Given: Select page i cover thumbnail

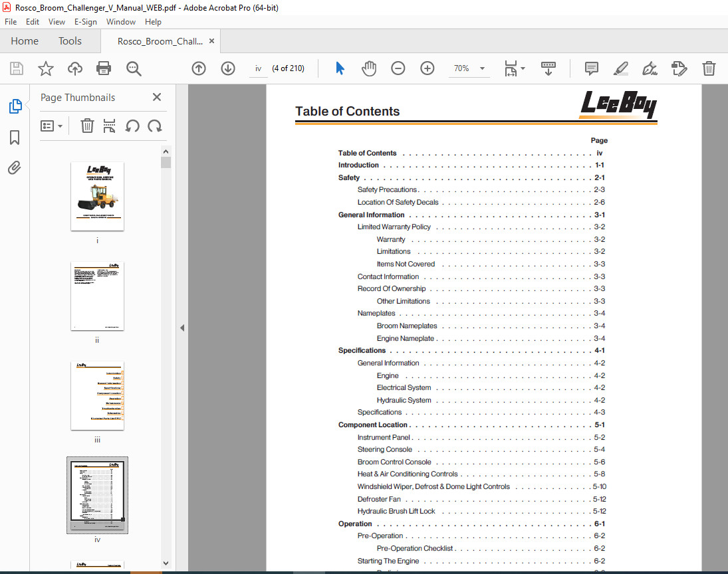Looking at the screenshot, I should 98,196.
